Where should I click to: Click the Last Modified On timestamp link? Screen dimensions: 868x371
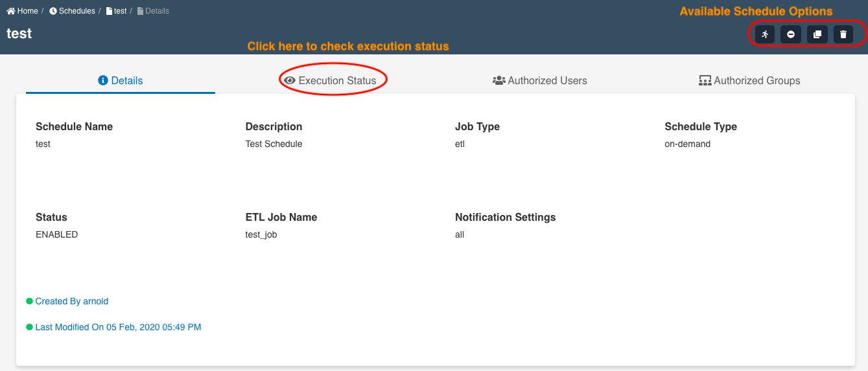[118, 327]
